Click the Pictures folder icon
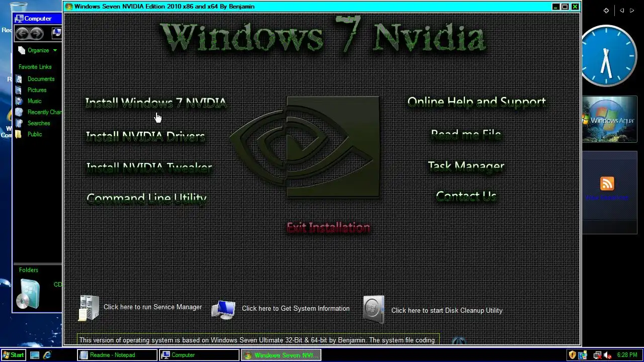Viewport: 644px width, 362px height. pyautogui.click(x=19, y=90)
